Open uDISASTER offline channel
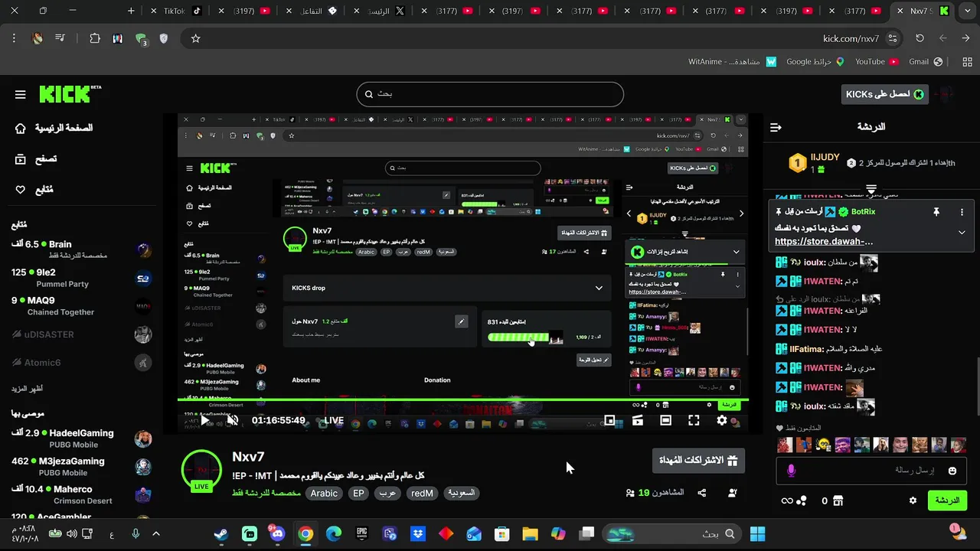This screenshot has height=551, width=980. click(x=80, y=334)
